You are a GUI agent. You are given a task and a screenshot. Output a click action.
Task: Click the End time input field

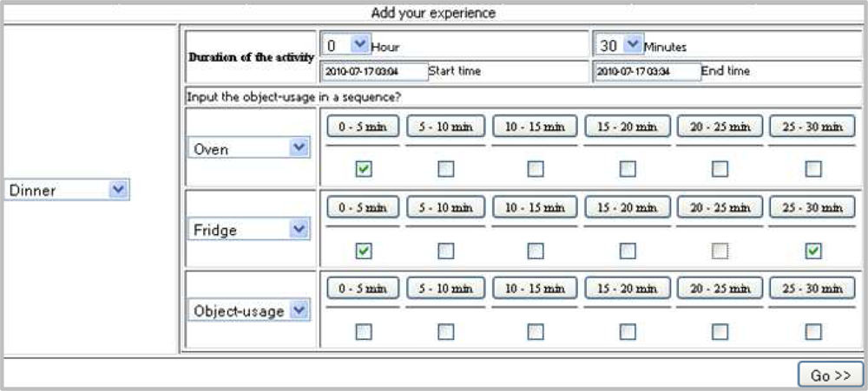(648, 71)
